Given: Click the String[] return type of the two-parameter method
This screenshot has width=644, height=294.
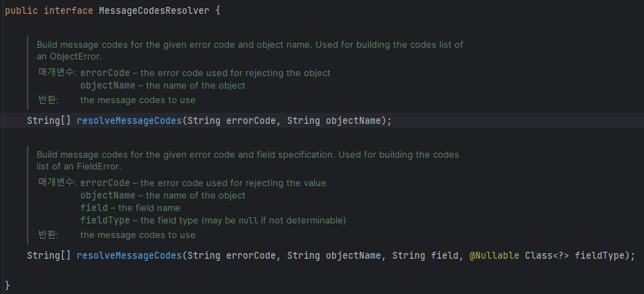Looking at the screenshot, I should tap(49, 121).
